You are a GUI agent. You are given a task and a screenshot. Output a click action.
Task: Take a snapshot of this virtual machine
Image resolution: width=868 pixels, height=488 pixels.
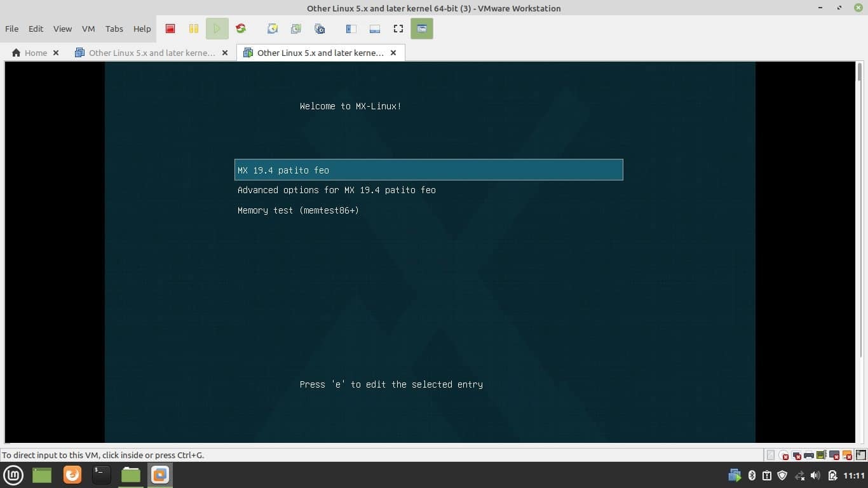[x=272, y=29]
